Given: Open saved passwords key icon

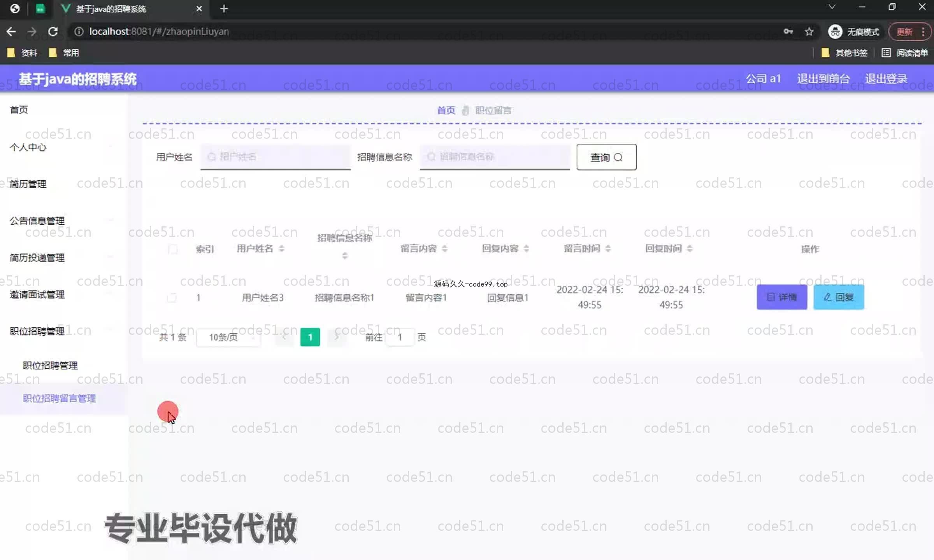Looking at the screenshot, I should [788, 31].
